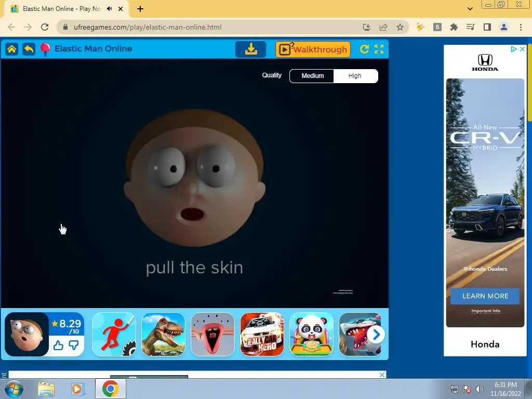532x399 pixels.
Task: Click the red lollipop game logo
Action: [45, 49]
